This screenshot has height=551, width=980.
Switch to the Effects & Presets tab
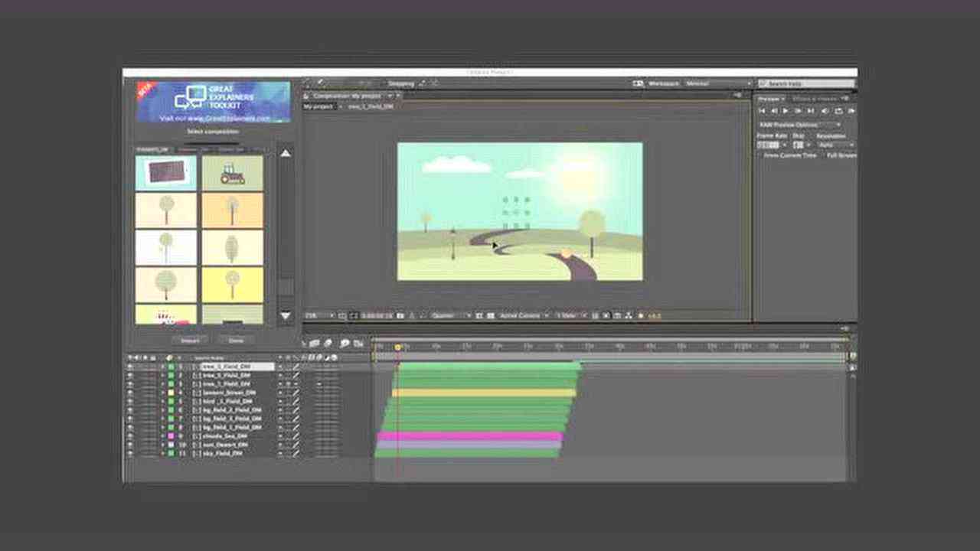pyautogui.click(x=815, y=99)
